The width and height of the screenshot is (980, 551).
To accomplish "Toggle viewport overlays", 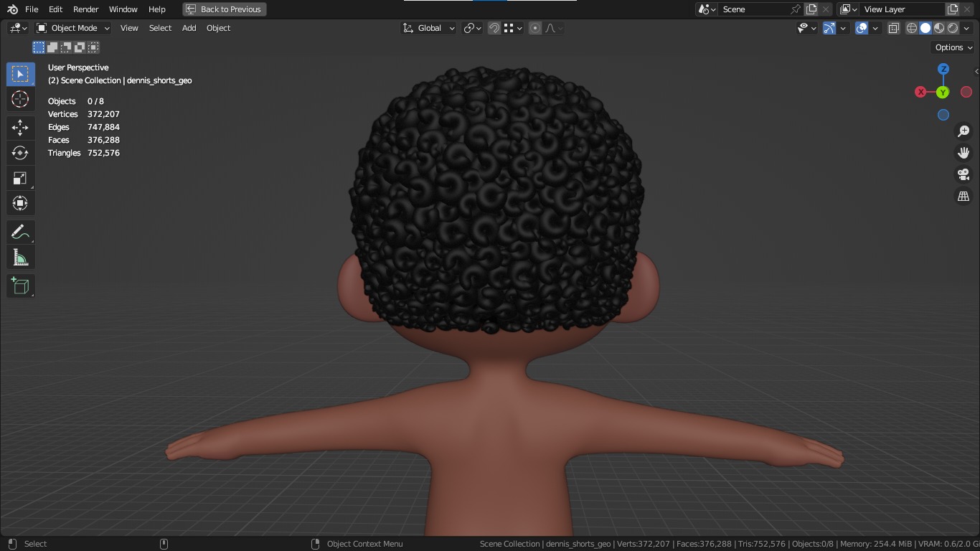I will (x=862, y=28).
